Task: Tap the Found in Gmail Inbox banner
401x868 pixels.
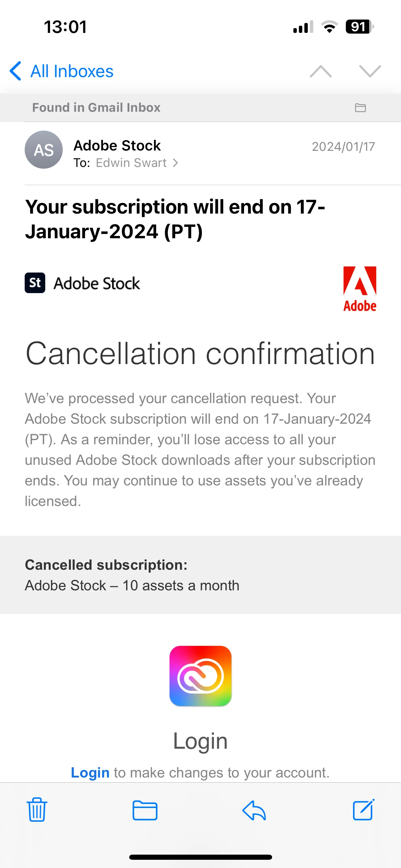Action: (96, 108)
